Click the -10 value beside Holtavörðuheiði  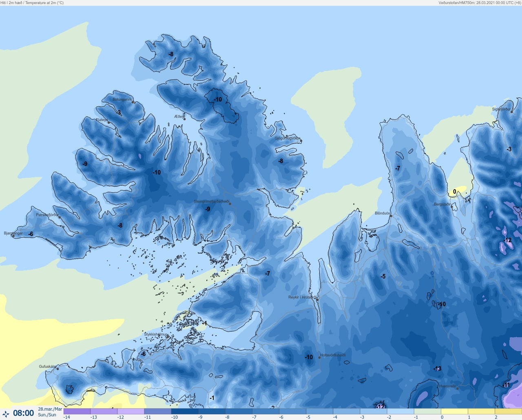(x=309, y=357)
